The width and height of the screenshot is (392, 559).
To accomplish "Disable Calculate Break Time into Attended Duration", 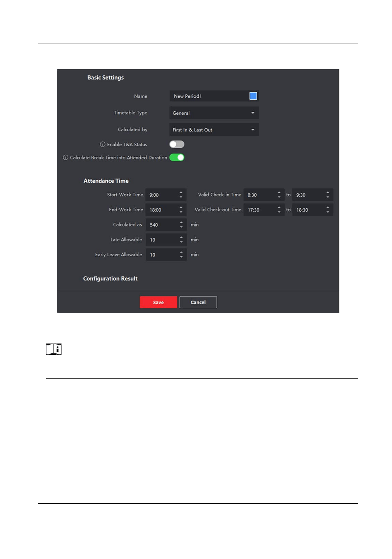I will click(x=177, y=158).
